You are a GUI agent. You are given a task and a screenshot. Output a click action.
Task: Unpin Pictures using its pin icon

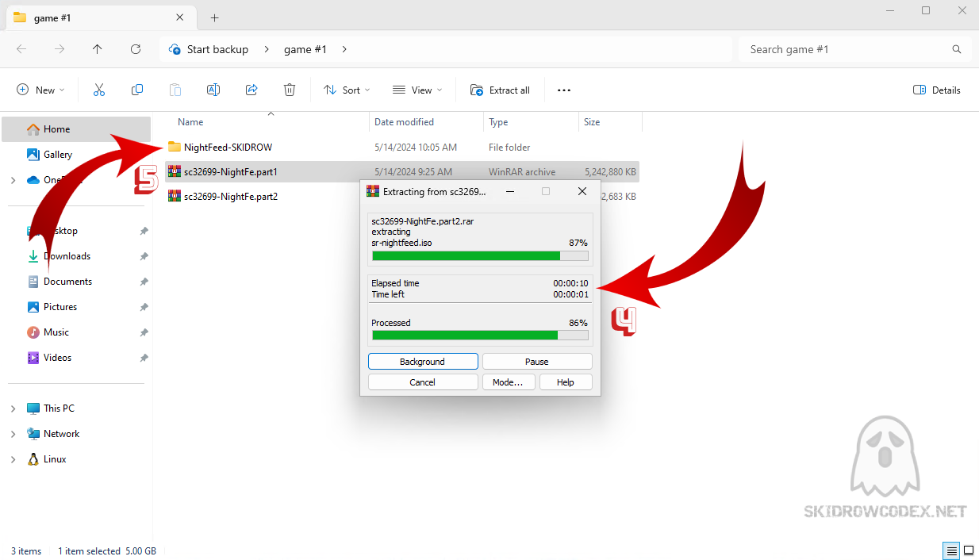tap(144, 307)
